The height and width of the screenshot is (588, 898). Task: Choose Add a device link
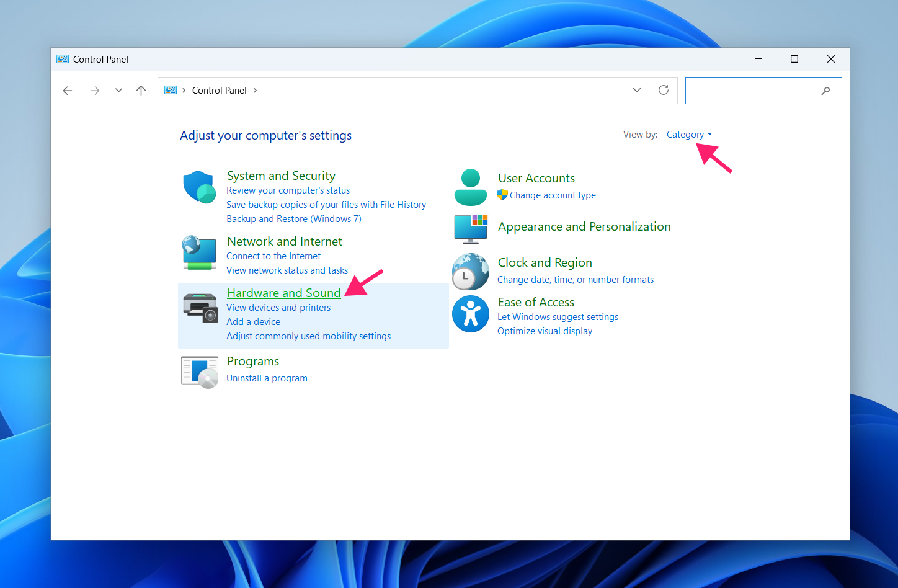(x=253, y=322)
